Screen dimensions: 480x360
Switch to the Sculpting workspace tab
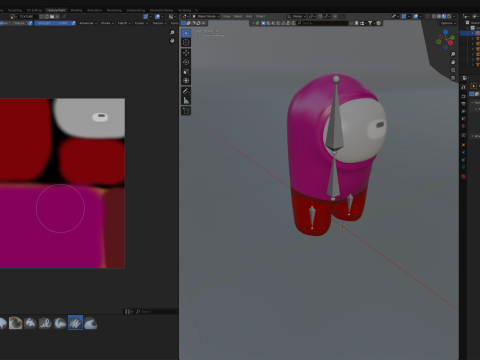tap(15, 10)
